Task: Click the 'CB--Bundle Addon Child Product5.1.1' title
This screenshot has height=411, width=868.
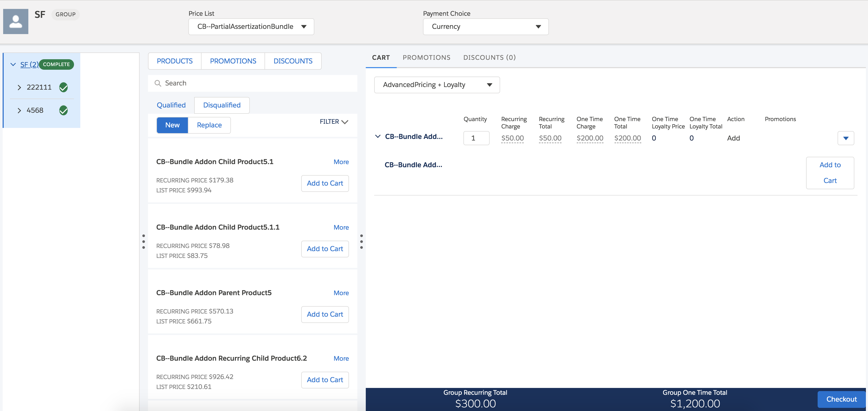Action: pos(218,227)
